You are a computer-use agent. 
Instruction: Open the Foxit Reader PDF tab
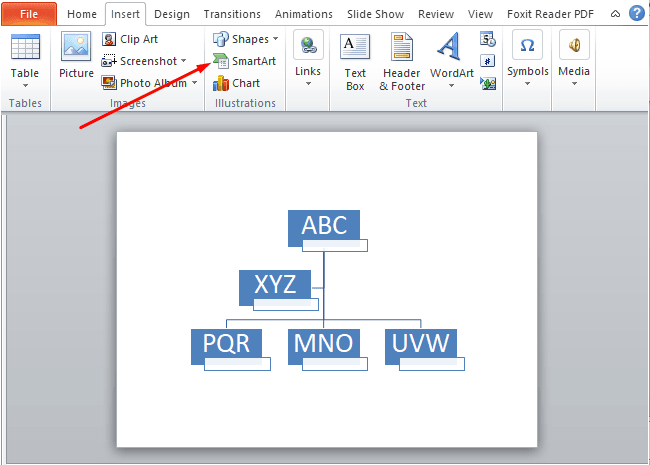pyautogui.click(x=550, y=14)
